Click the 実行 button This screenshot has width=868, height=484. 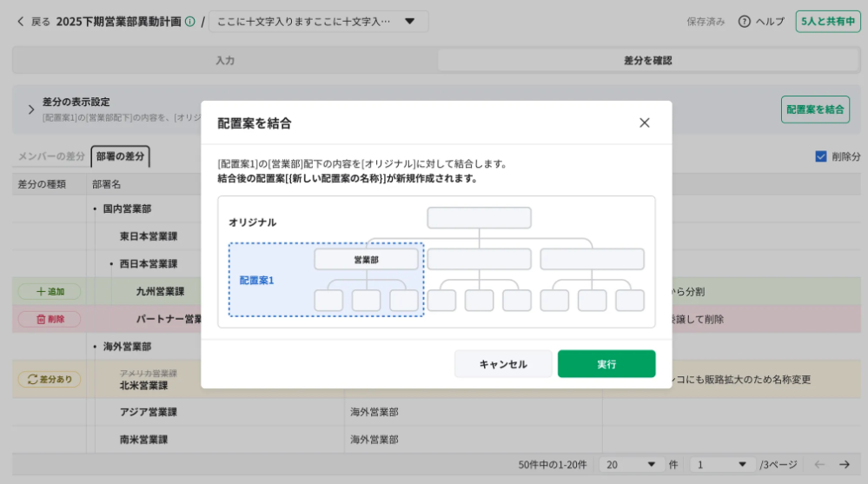pyautogui.click(x=606, y=364)
